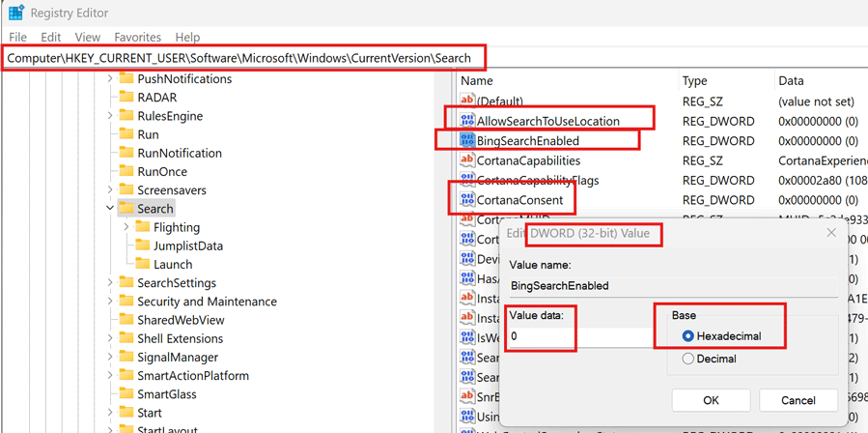
Task: Click the CortanaConsent DWORD icon
Action: [467, 200]
